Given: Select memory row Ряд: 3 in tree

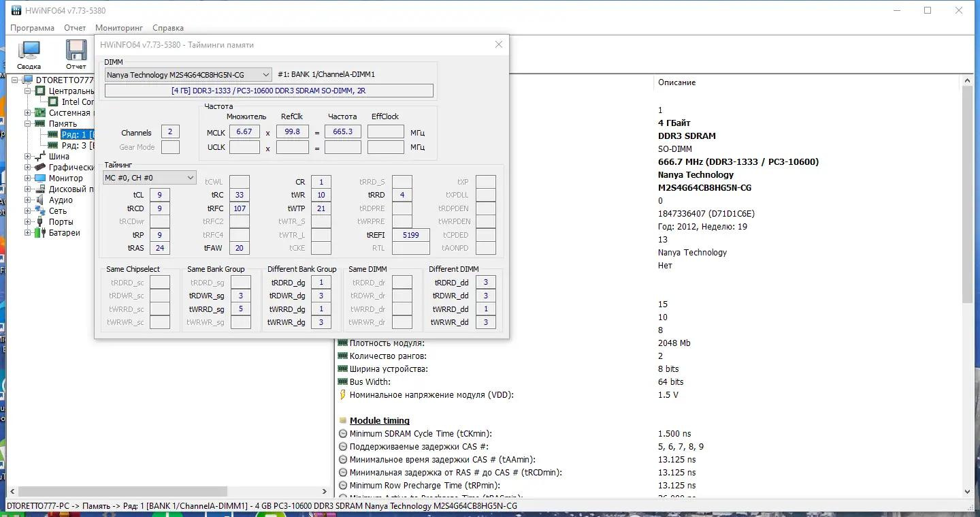Looking at the screenshot, I should tap(76, 146).
